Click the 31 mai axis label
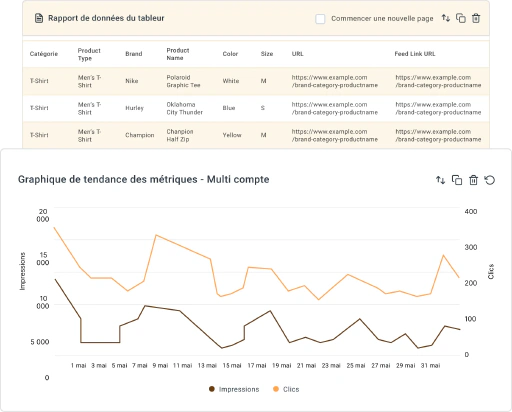512x412 pixels. click(430, 366)
